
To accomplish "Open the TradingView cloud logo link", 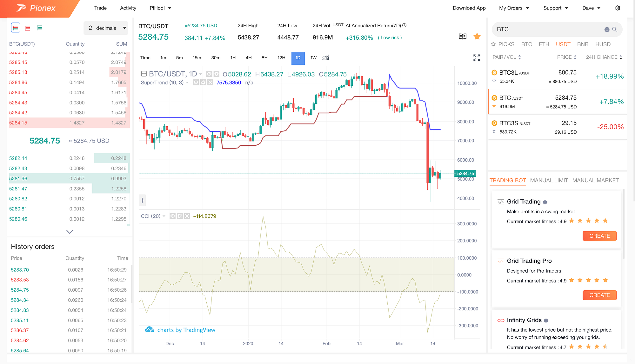I will point(150,329).
